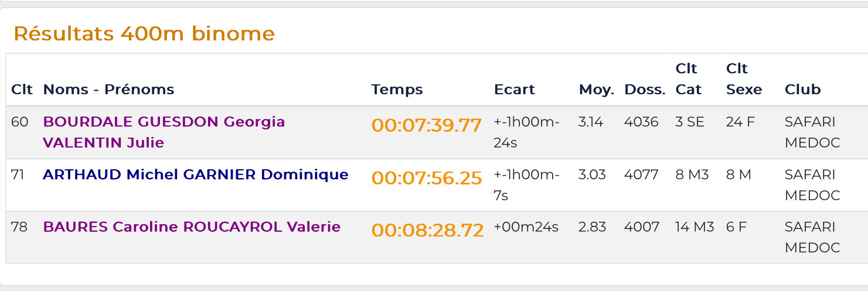Viewport: 868px width, 291px height.
Task: Click the Club column header
Action: pos(802,90)
